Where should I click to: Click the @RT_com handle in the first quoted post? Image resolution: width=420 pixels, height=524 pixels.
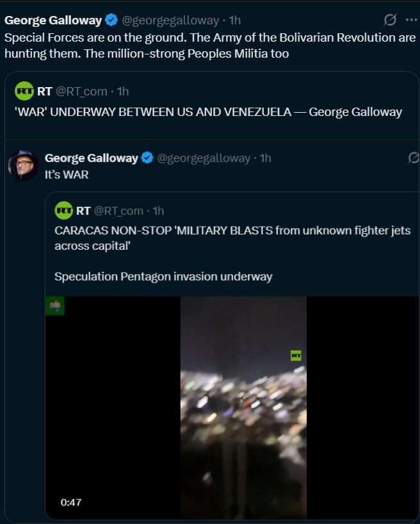81,92
